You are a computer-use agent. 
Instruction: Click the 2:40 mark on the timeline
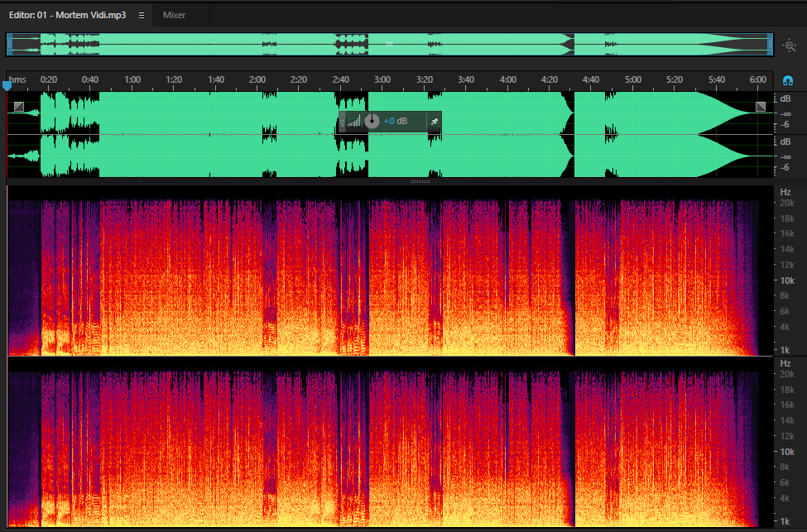click(341, 79)
